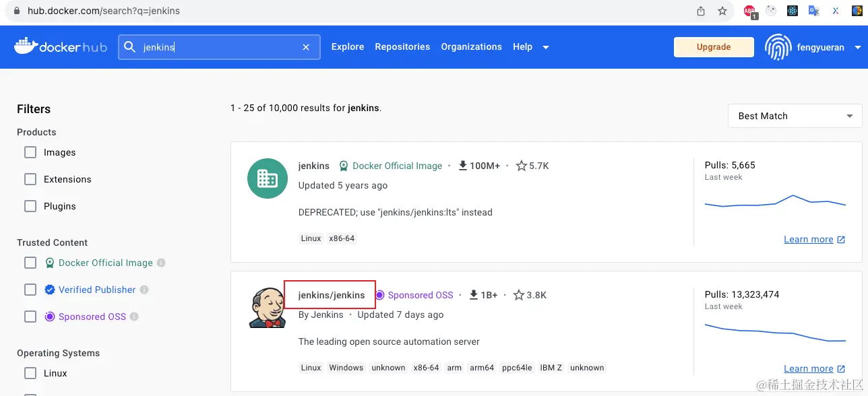Enable Sponsored OSS filter checkbox

click(x=30, y=317)
